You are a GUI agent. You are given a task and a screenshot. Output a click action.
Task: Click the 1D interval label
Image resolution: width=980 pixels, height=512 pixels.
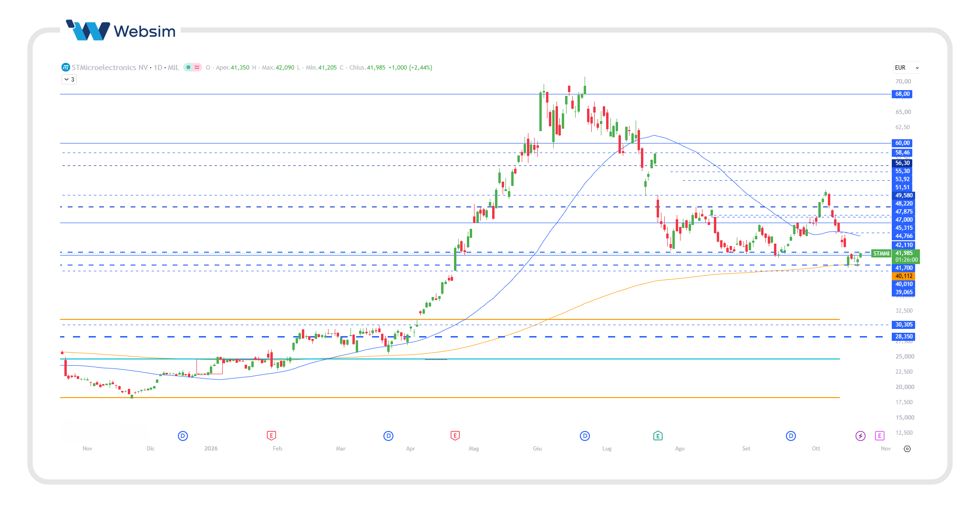158,68
